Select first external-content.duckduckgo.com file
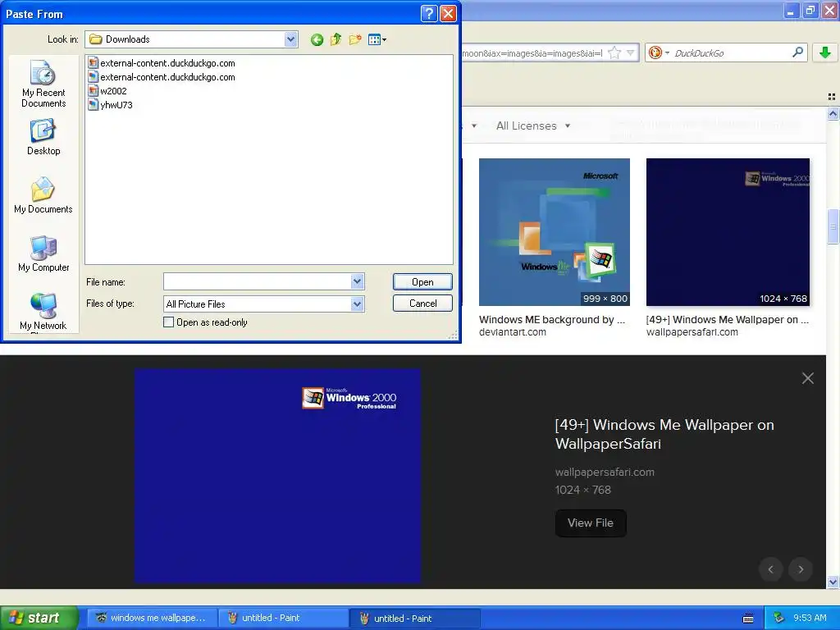The height and width of the screenshot is (630, 840). point(162,63)
